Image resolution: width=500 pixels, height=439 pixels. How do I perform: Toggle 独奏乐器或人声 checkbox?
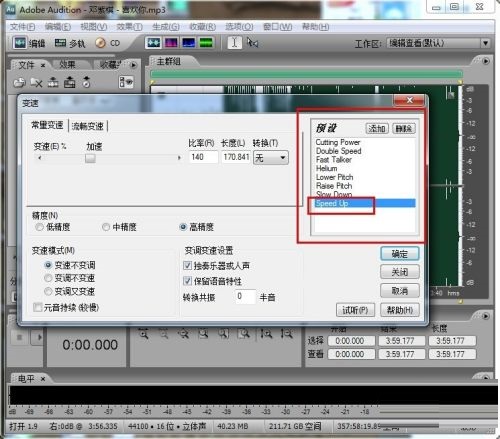[x=187, y=266]
